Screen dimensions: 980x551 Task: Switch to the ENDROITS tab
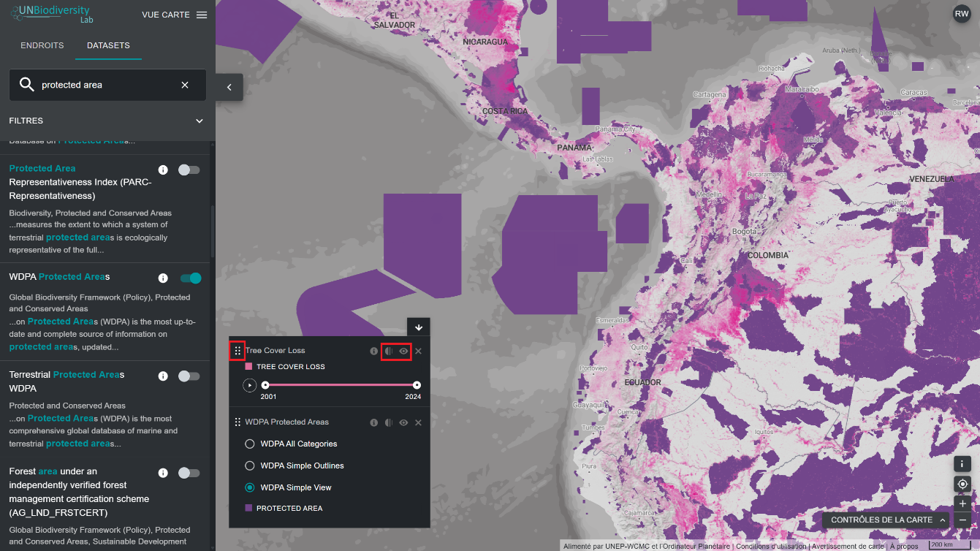(42, 45)
